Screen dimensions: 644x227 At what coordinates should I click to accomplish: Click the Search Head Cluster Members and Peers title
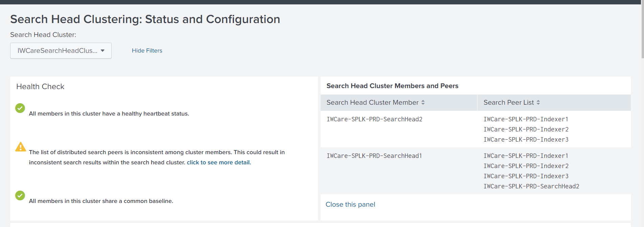point(392,86)
